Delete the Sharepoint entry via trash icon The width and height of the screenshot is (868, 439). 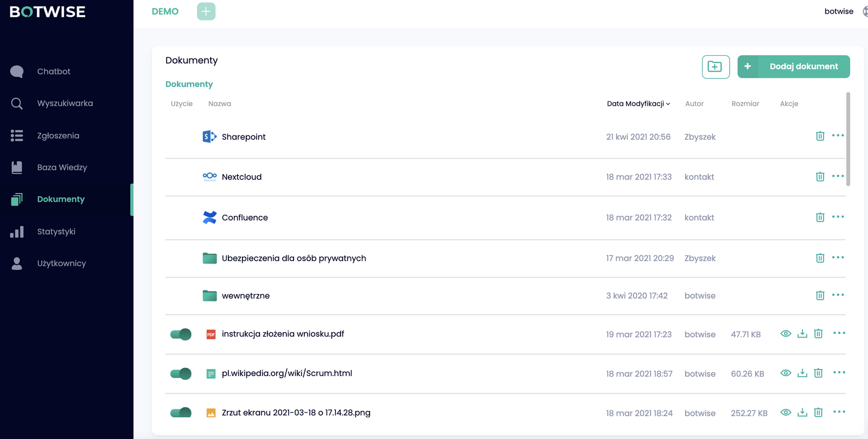[820, 136]
